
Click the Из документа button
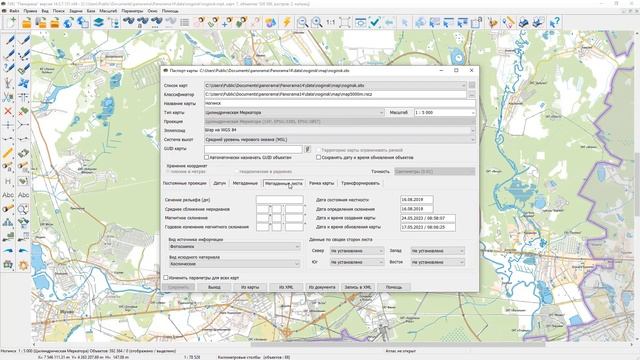(x=322, y=287)
